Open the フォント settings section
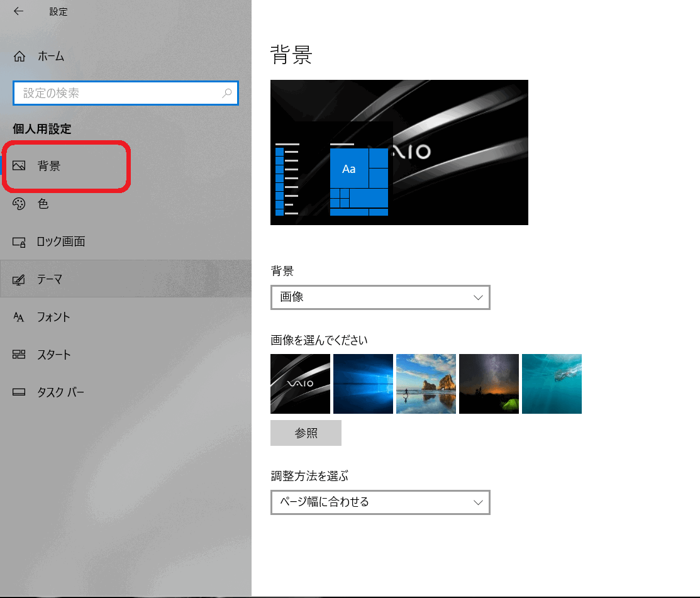 [x=126, y=317]
